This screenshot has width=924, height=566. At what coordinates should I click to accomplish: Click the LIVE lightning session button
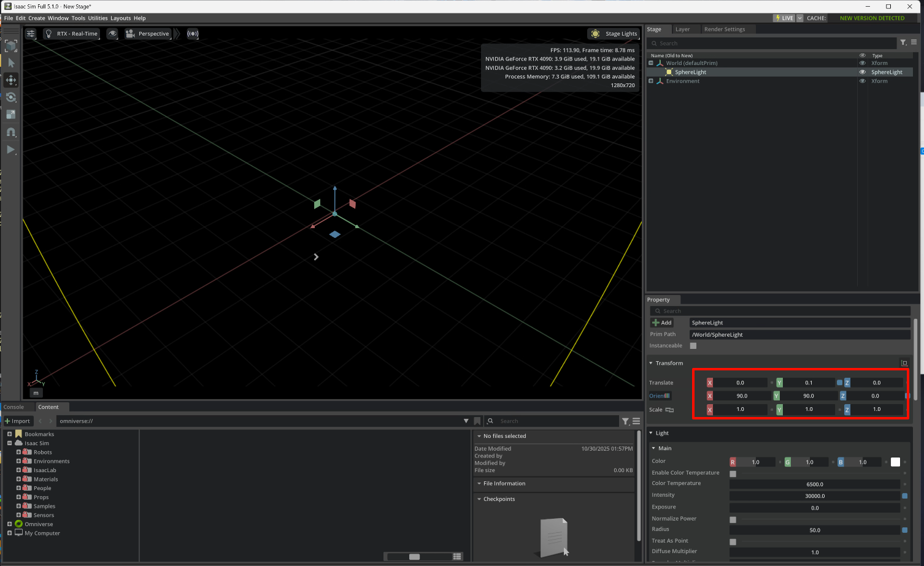click(784, 18)
